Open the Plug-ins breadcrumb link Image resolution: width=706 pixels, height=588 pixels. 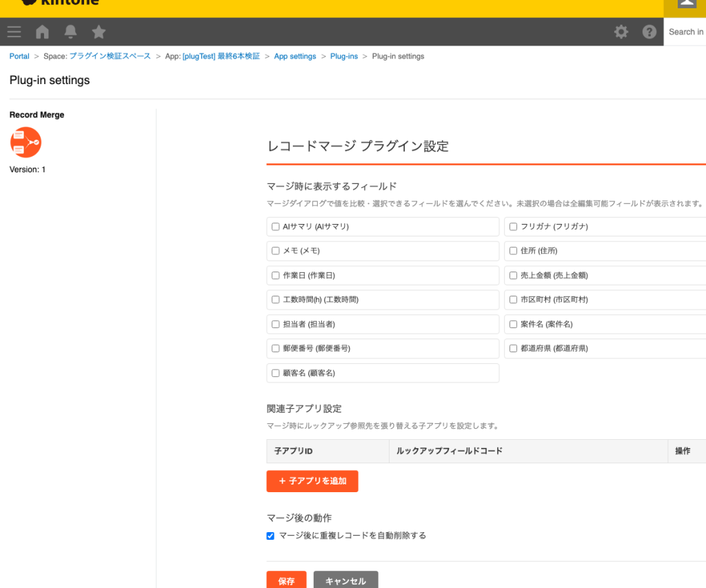(343, 56)
